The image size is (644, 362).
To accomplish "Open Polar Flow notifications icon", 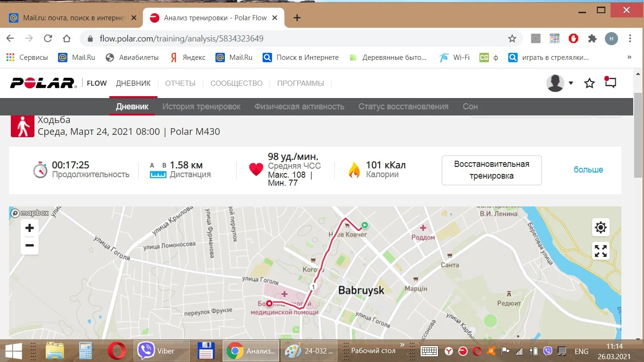I will pos(611,83).
